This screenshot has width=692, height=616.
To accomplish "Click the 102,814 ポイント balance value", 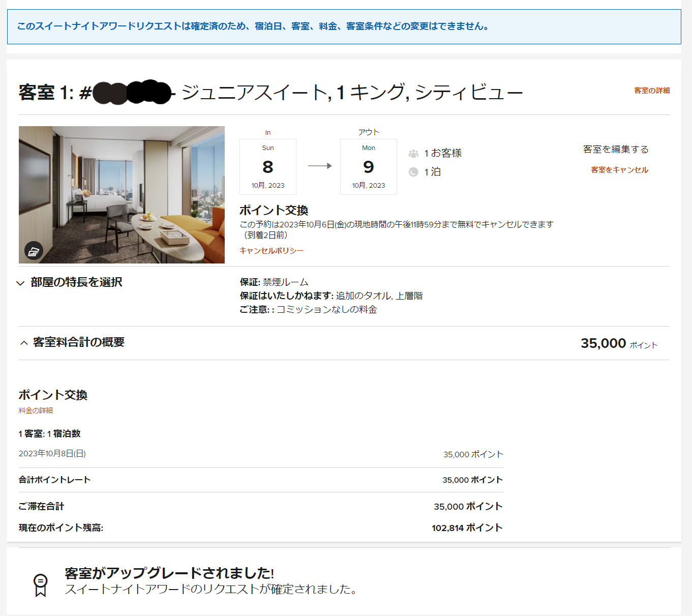I will 467,528.
